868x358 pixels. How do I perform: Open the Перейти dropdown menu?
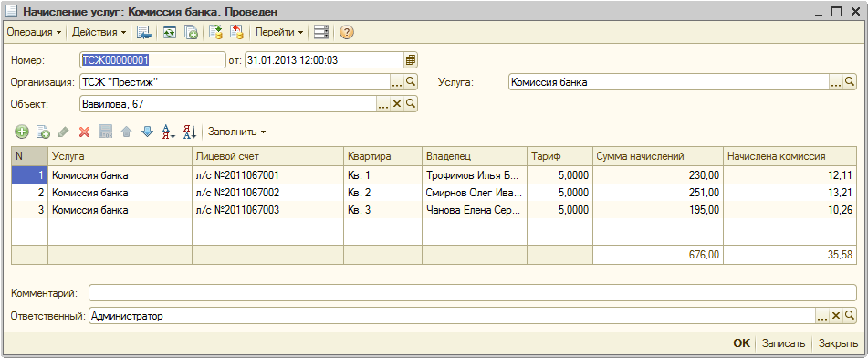click(x=279, y=33)
